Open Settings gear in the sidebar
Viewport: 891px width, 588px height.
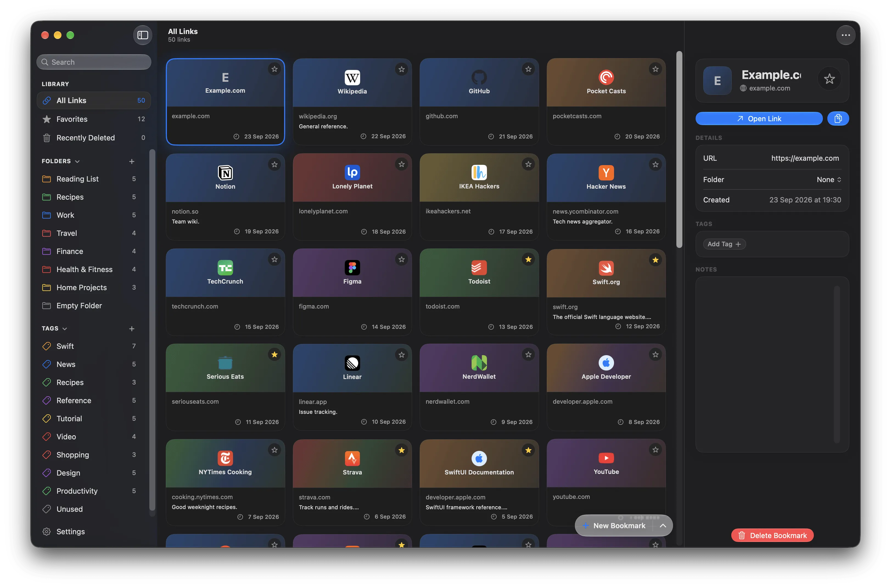pos(47,532)
